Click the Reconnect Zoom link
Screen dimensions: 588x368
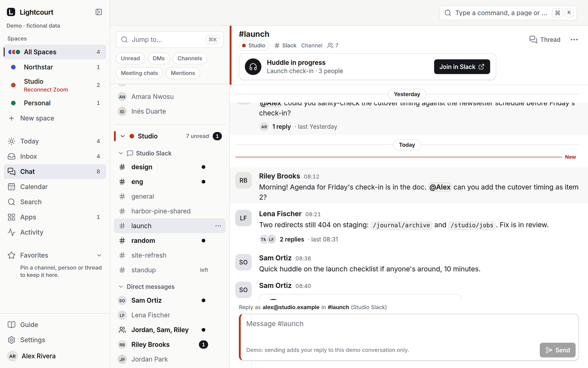(46, 90)
